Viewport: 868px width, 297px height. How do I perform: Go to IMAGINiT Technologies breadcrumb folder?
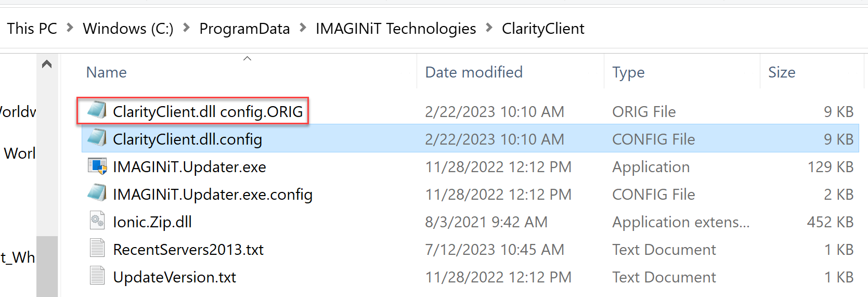396,29
